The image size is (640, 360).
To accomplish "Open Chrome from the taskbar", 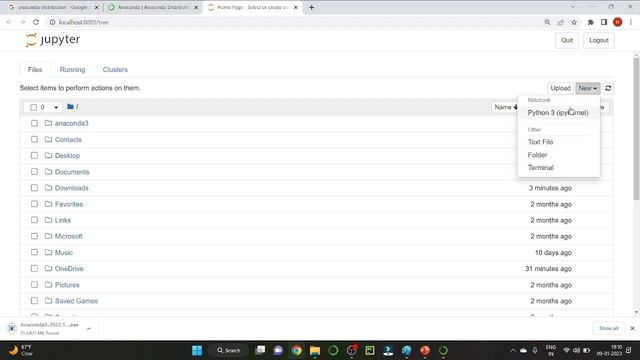I will tap(297, 350).
